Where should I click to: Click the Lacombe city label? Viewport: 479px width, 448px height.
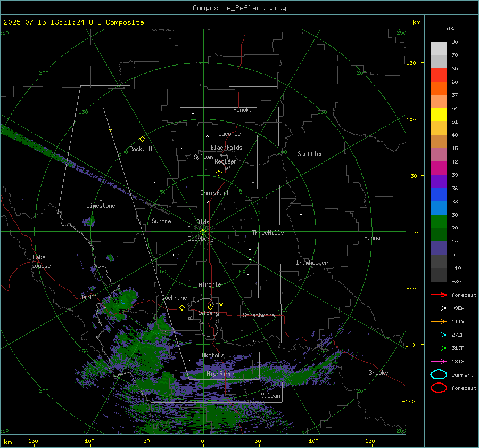pyautogui.click(x=229, y=134)
